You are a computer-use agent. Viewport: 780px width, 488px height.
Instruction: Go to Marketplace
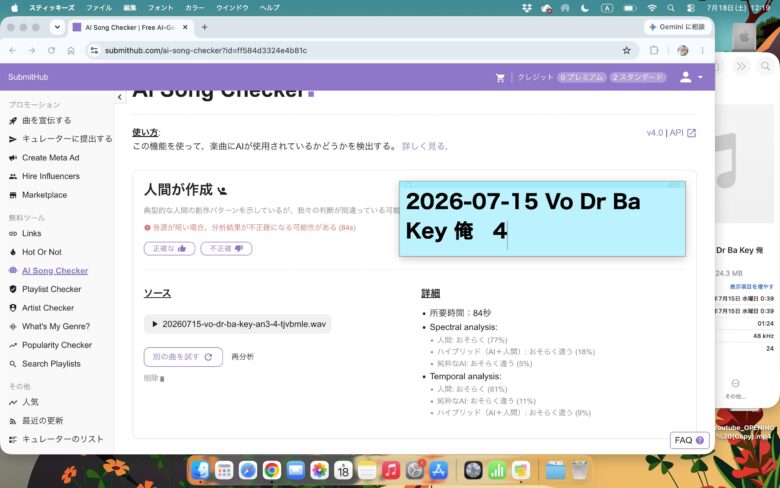38,195
